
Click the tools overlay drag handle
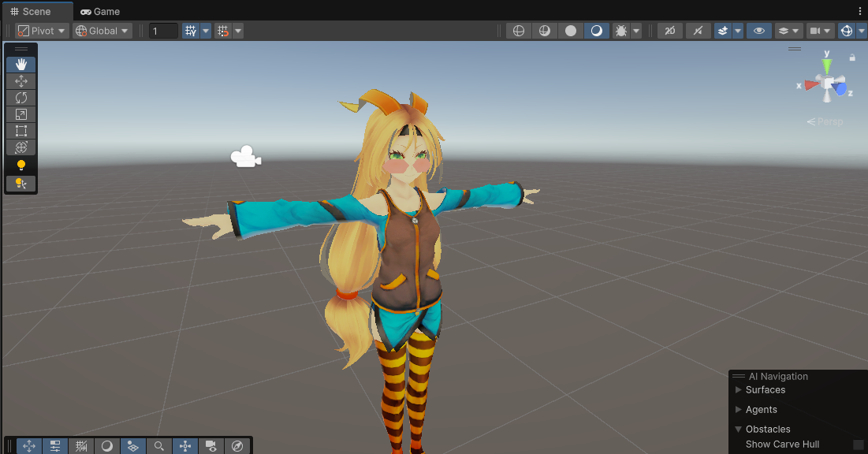coord(21,49)
